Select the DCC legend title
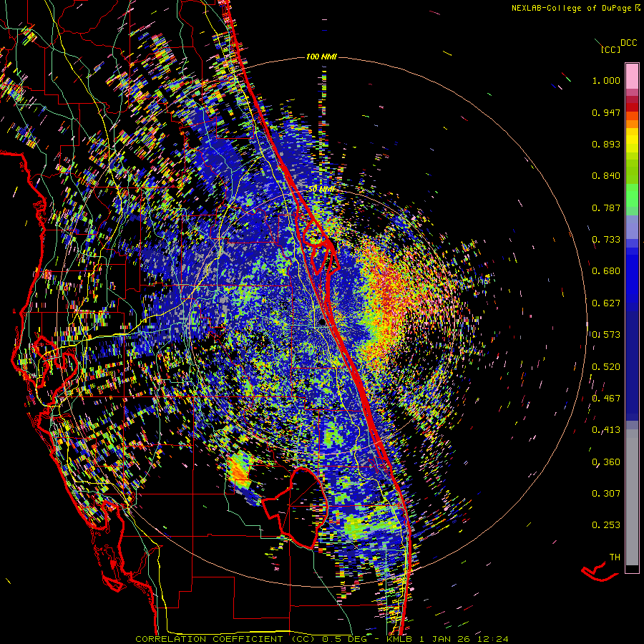The height and width of the screenshot is (644, 644). click(x=628, y=43)
